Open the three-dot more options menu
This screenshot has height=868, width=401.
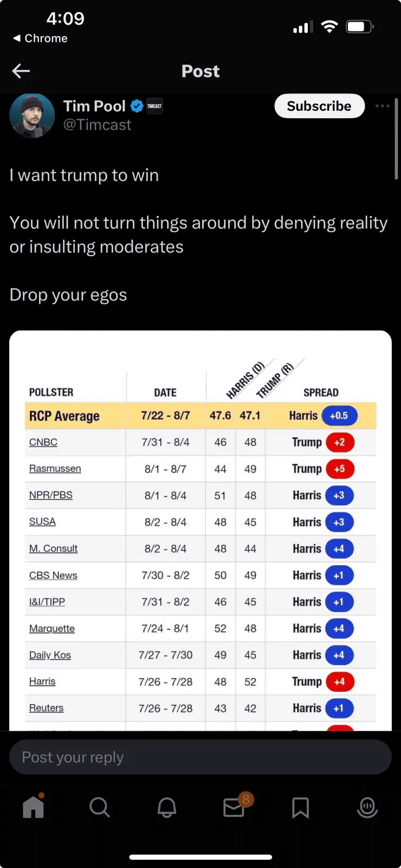(382, 106)
